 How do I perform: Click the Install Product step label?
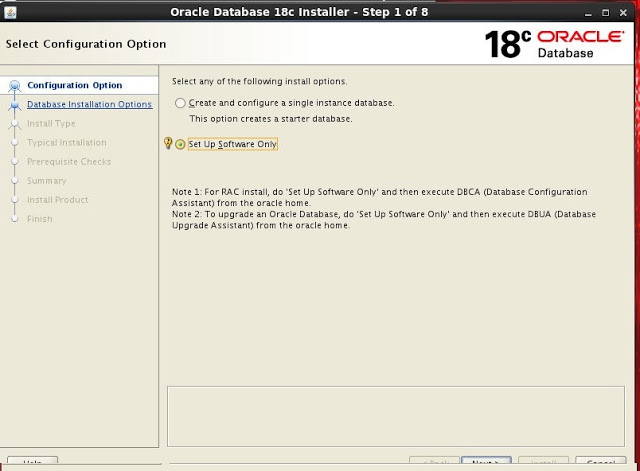(x=57, y=200)
